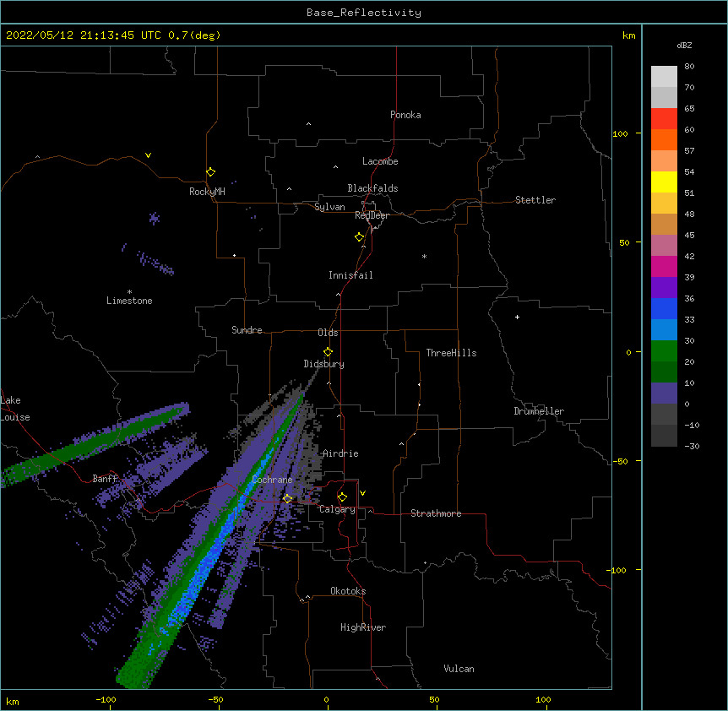This screenshot has width=728, height=711.
Task: Choose the blue 33–36 dBZ legend swatch
Action: [664, 308]
